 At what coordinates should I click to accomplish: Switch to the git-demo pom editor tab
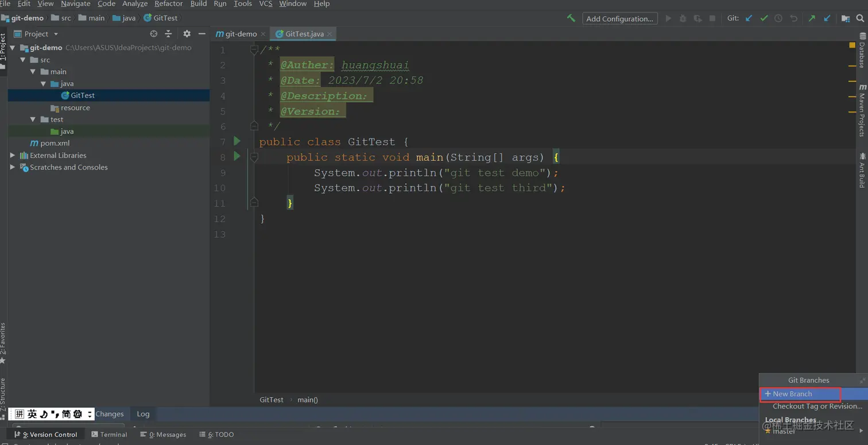(x=241, y=34)
